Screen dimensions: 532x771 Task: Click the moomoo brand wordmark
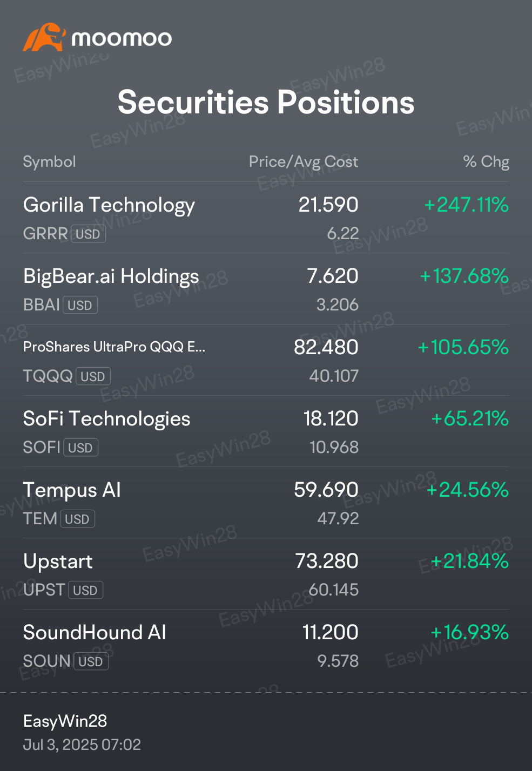pyautogui.click(x=122, y=38)
